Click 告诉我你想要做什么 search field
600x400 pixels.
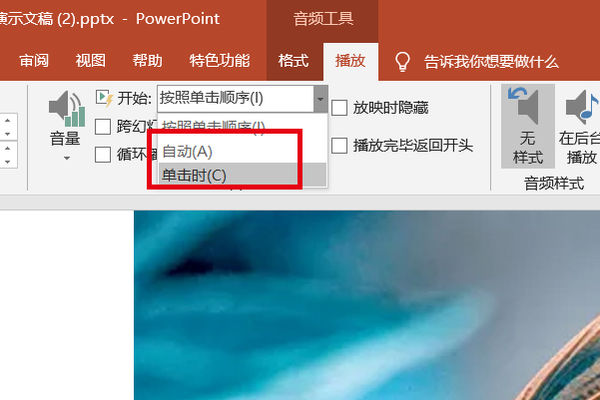491,62
